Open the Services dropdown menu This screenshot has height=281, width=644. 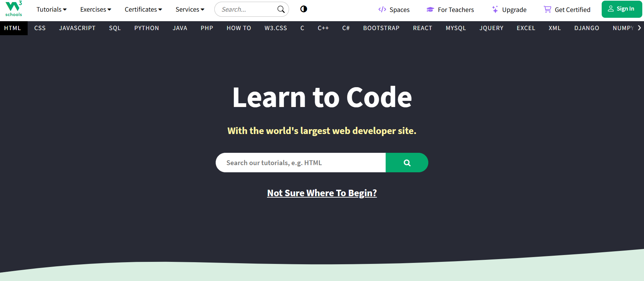tap(190, 10)
